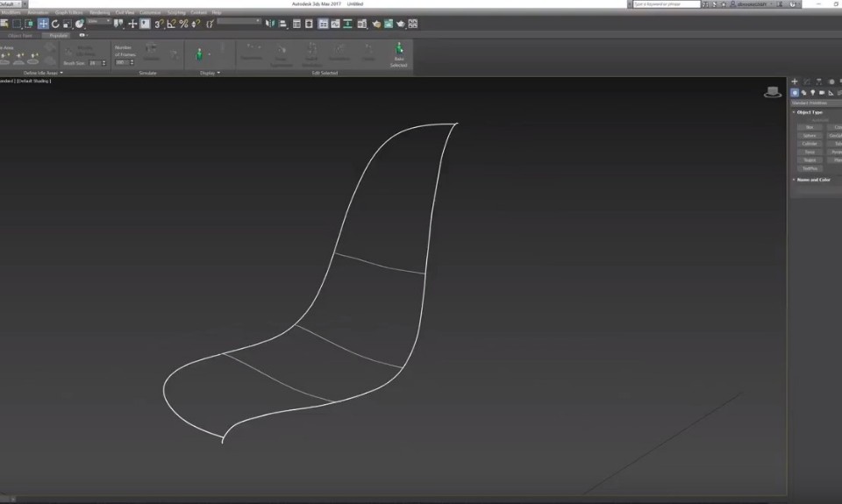Select the Cameras category icon
This screenshot has width=842, height=504.
point(822,93)
